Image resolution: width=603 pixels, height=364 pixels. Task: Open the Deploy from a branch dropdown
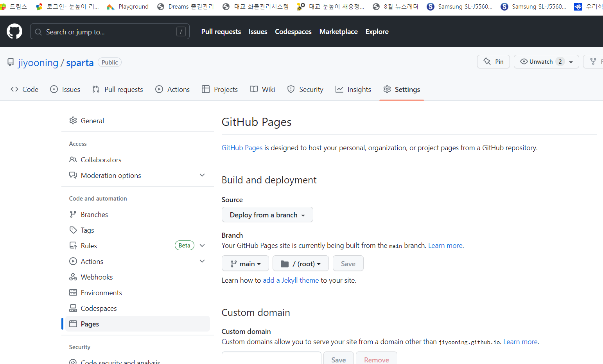tap(267, 215)
